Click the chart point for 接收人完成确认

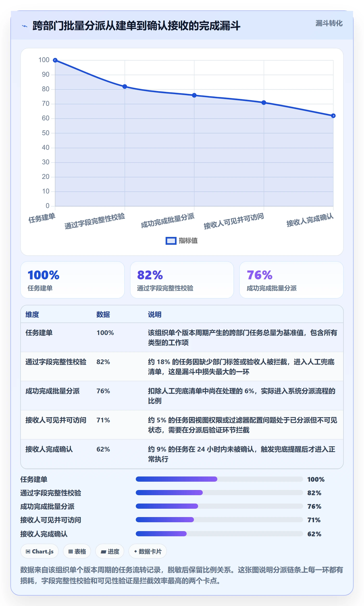click(x=333, y=116)
